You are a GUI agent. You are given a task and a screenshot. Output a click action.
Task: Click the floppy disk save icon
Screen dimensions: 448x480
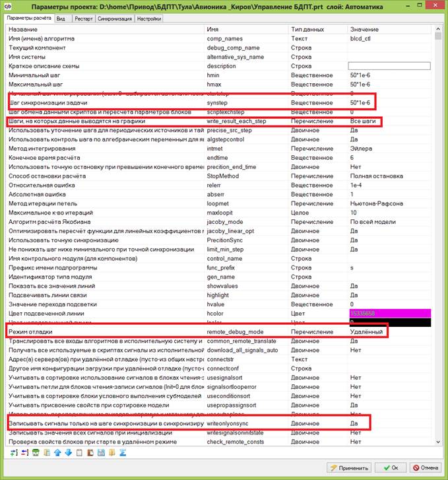click(101, 452)
